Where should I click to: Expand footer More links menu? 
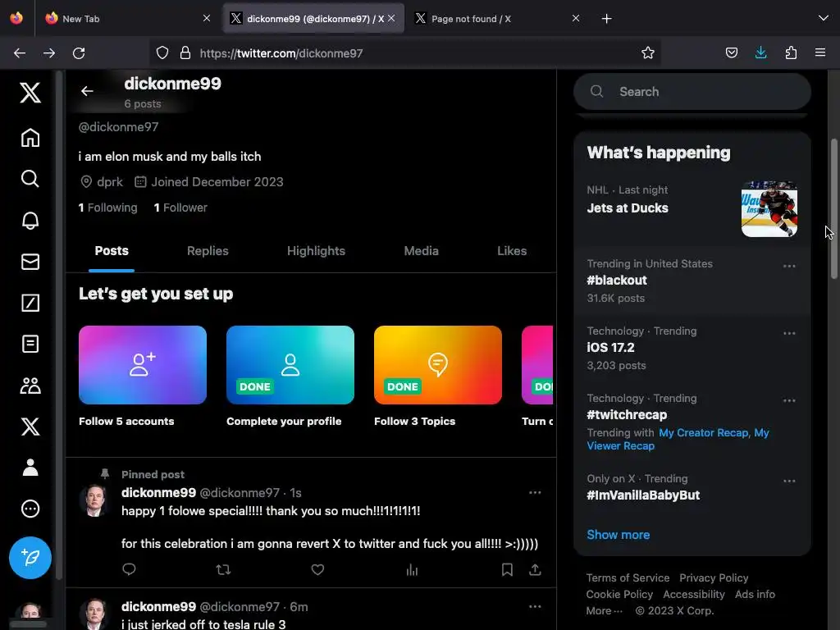pyautogui.click(x=604, y=610)
